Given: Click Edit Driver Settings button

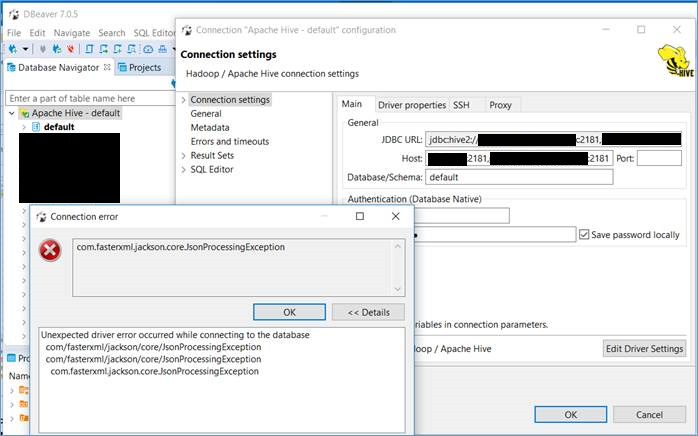Looking at the screenshot, I should [x=644, y=349].
